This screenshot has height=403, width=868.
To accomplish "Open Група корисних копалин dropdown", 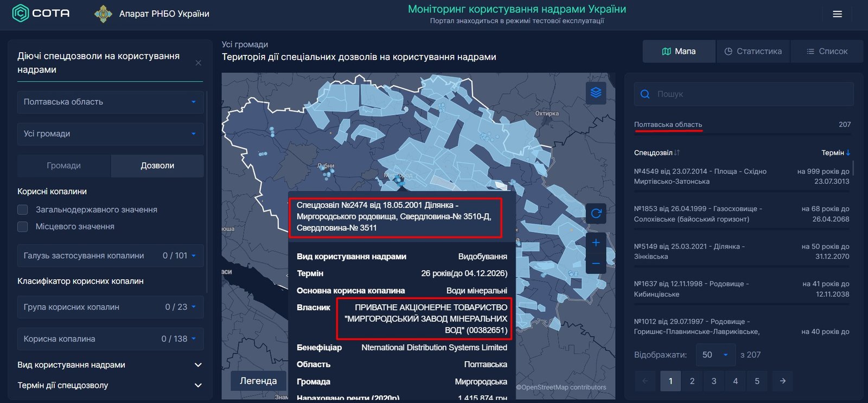I will coord(111,307).
